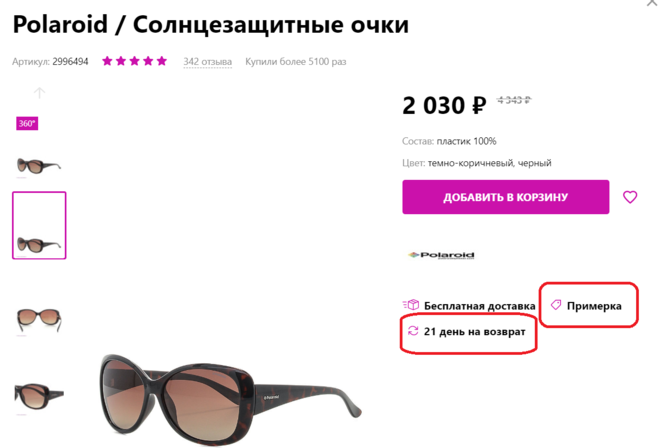The width and height of the screenshot is (659, 448).
Task: Click 21 день на возврат text
Action: click(474, 332)
